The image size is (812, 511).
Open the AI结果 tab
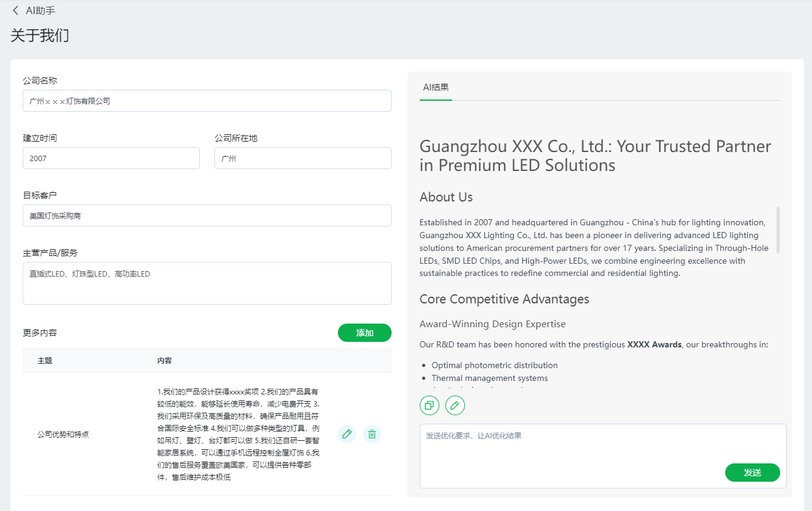click(x=436, y=87)
